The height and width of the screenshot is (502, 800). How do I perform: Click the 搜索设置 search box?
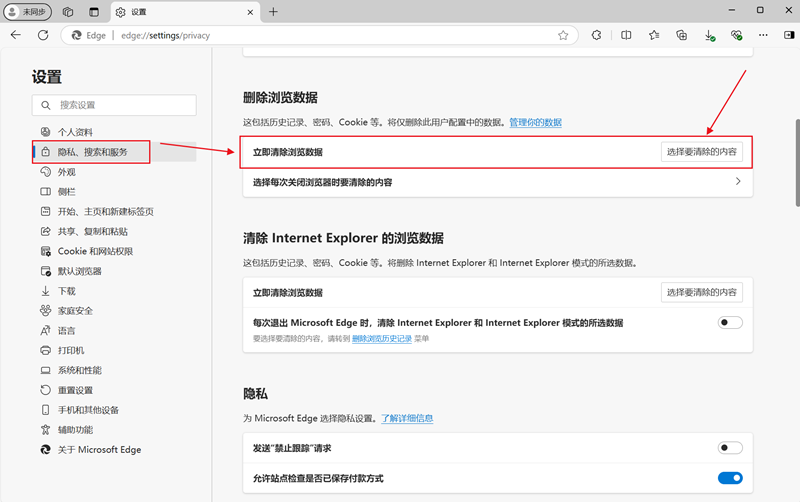pos(114,105)
